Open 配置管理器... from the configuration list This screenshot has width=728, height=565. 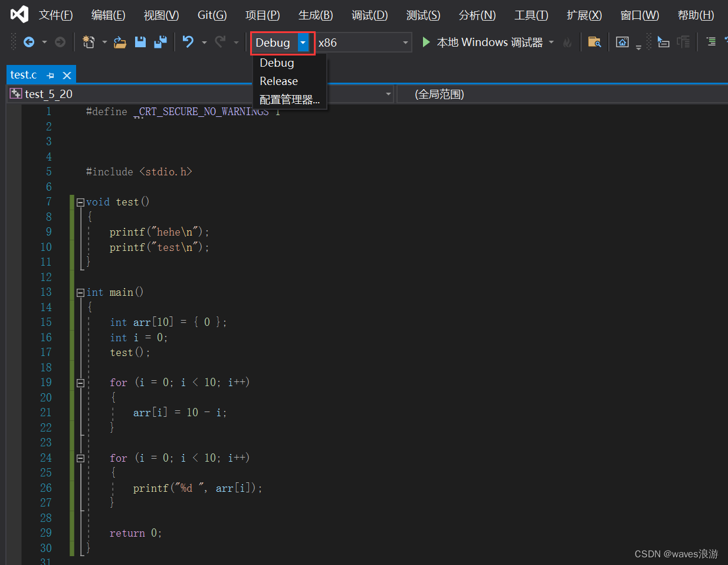tap(290, 99)
